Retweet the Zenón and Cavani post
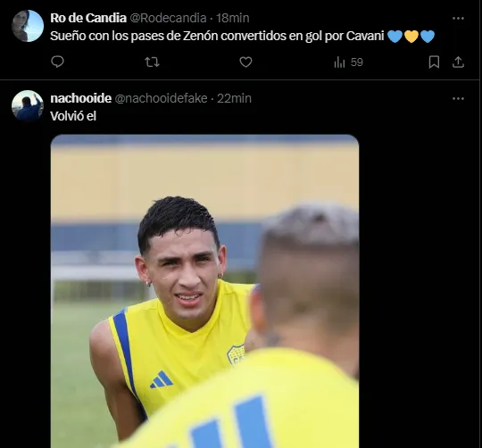Screen dimensions: 482x448 (x=152, y=62)
